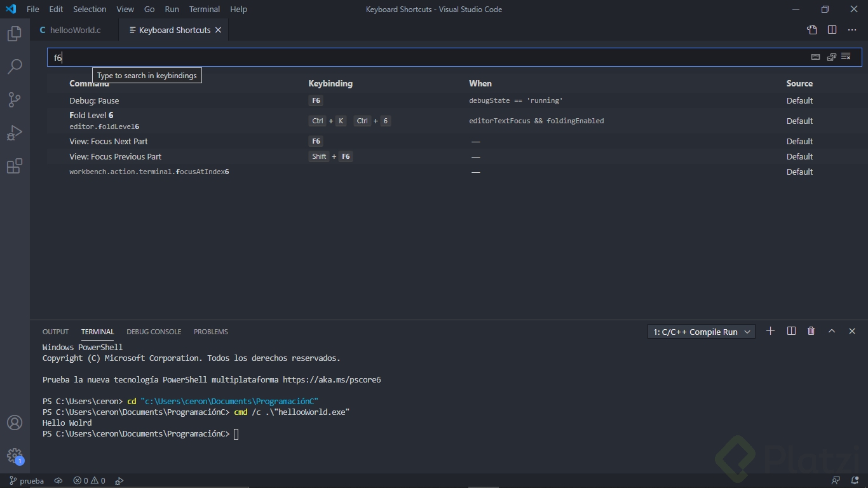Image resolution: width=868 pixels, height=488 pixels.
Task: Select the Keyboard Shortcuts tab
Action: tap(173, 30)
